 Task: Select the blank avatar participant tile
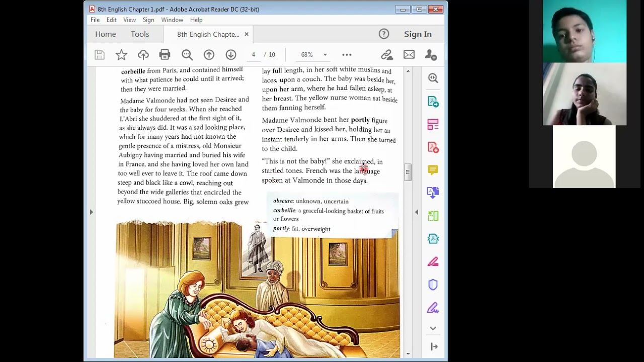(584, 157)
